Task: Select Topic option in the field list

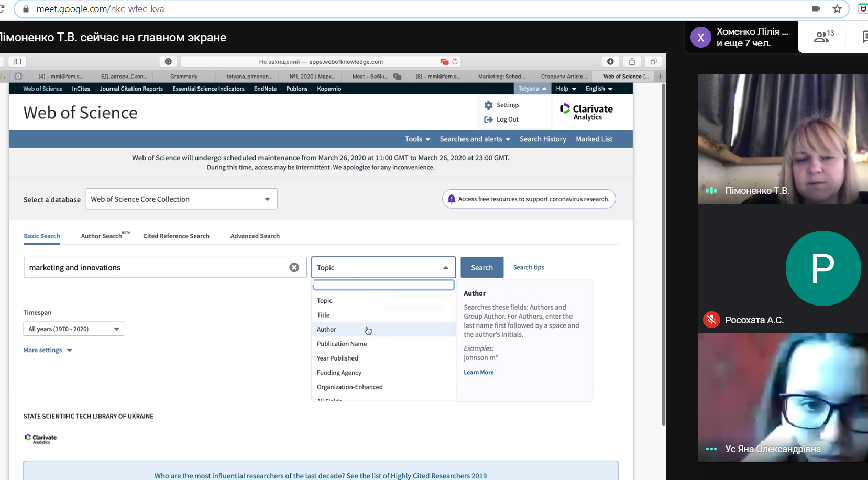Action: pyautogui.click(x=383, y=300)
